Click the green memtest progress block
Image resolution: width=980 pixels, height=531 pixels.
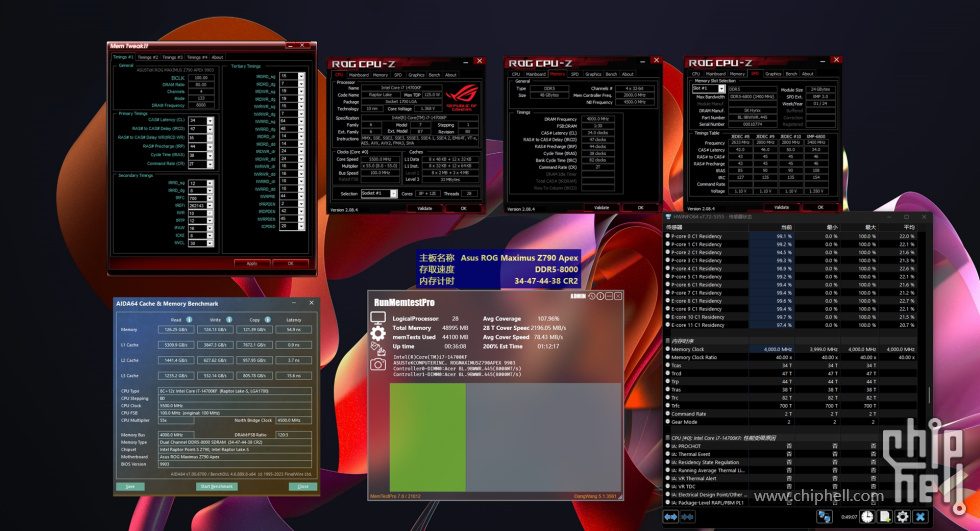click(x=428, y=437)
